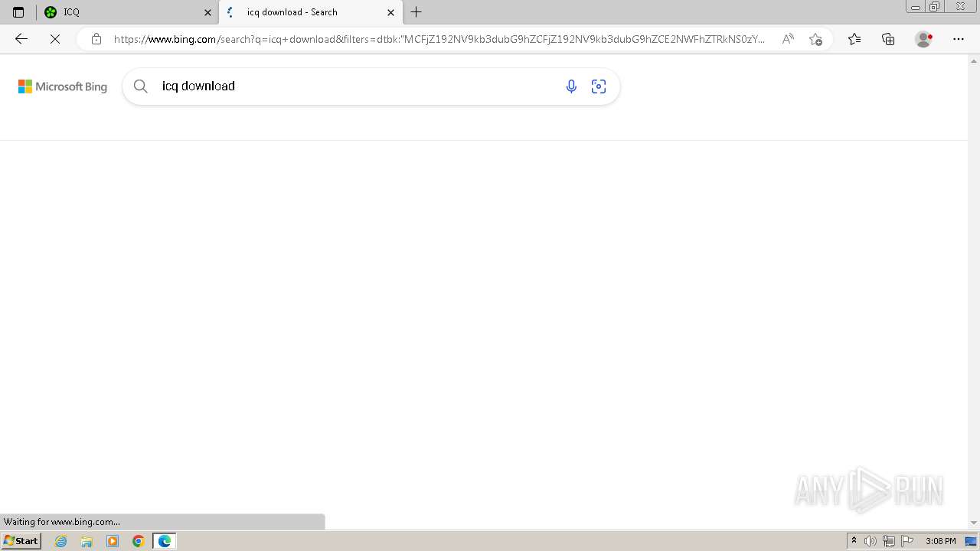This screenshot has height=551, width=980.
Task: Open Read aloud in address bar
Action: coord(788,39)
